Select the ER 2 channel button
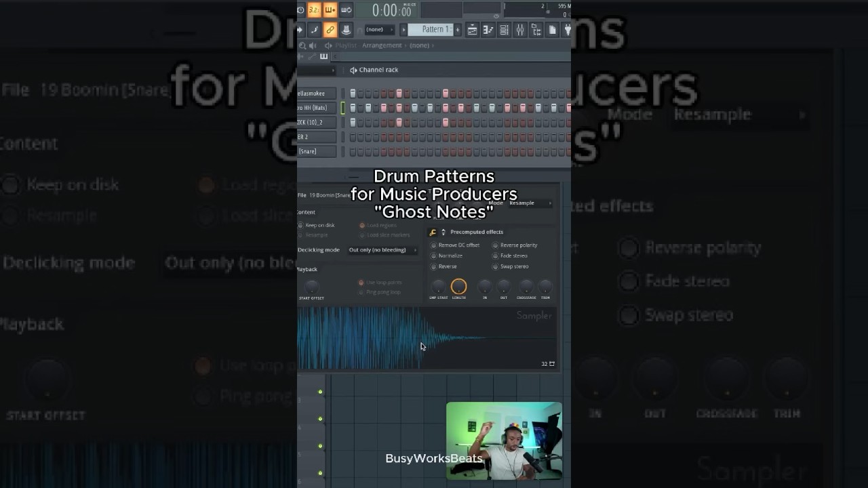The image size is (868, 488). point(316,137)
